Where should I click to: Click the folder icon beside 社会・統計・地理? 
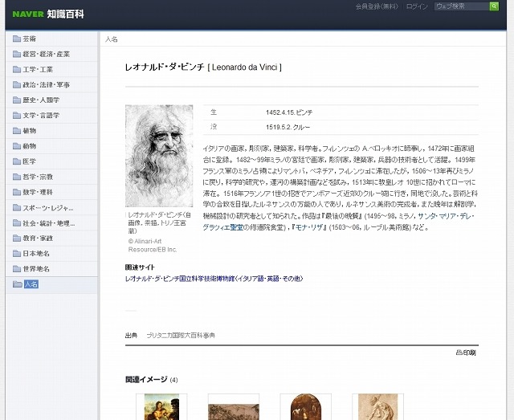point(17,223)
